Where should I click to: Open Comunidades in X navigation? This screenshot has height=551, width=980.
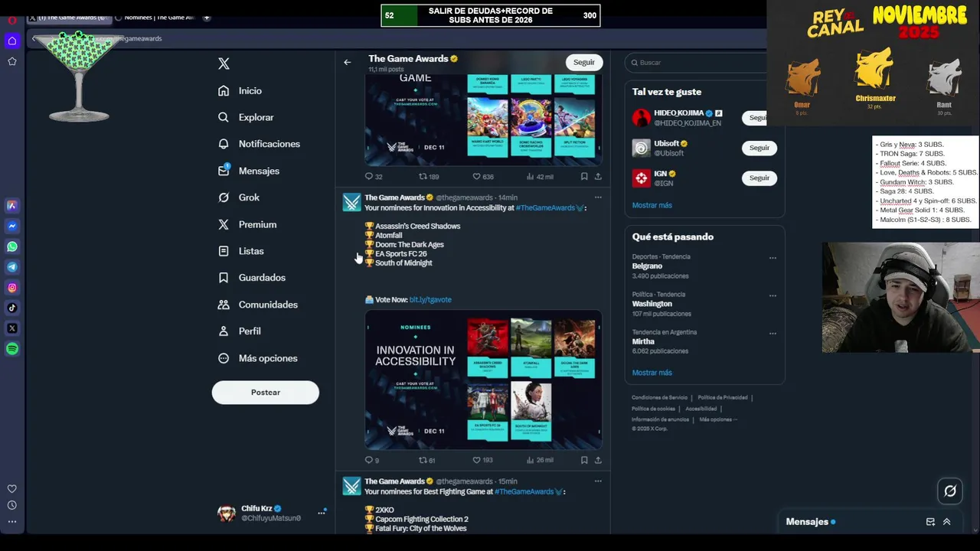click(257, 305)
